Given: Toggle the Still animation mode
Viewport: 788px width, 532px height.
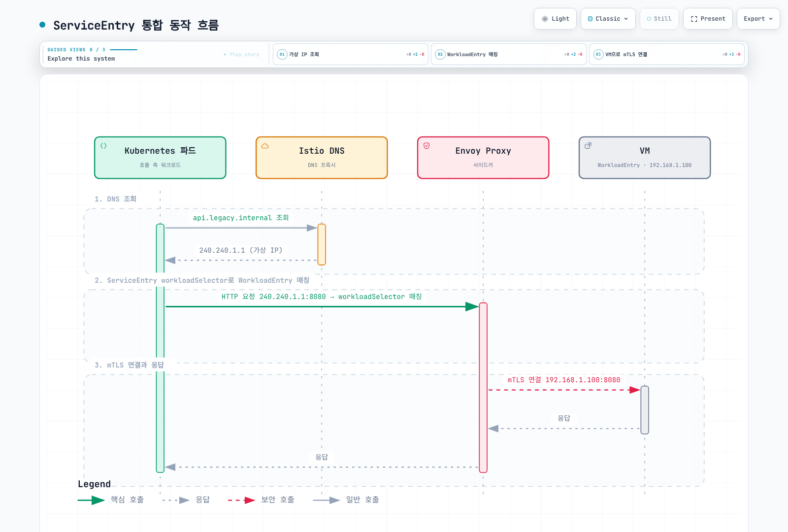Looking at the screenshot, I should pyautogui.click(x=659, y=19).
